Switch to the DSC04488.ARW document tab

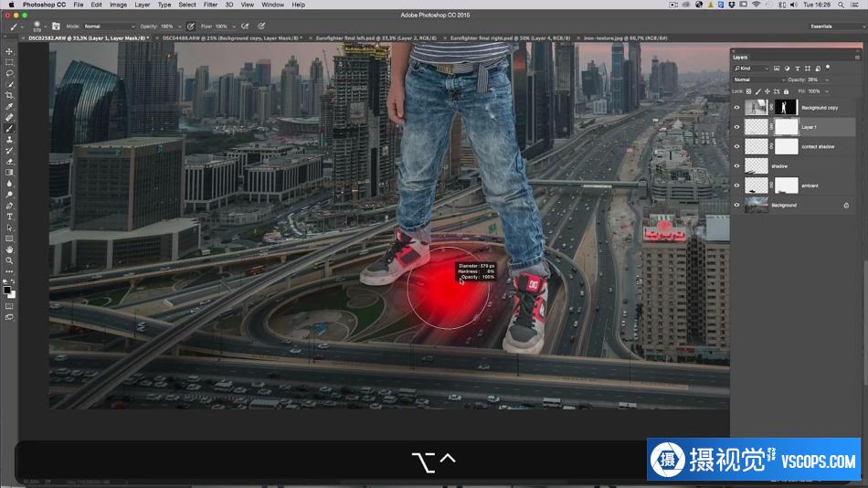pyautogui.click(x=231, y=38)
